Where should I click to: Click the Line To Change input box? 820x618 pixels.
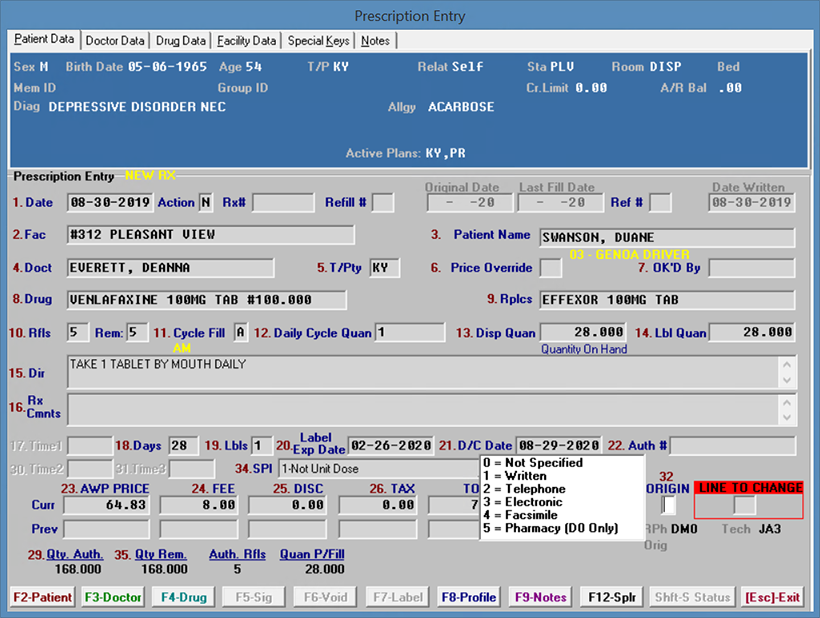point(745,506)
